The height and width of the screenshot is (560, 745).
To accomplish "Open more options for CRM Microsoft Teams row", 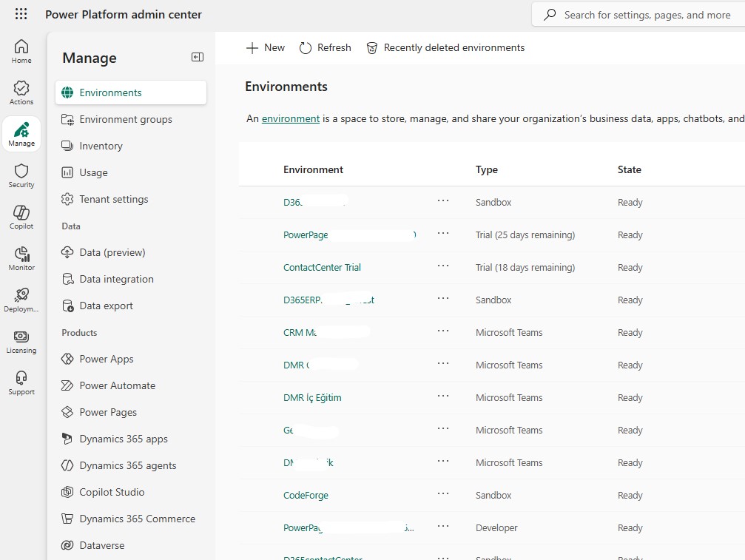I will pyautogui.click(x=443, y=331).
